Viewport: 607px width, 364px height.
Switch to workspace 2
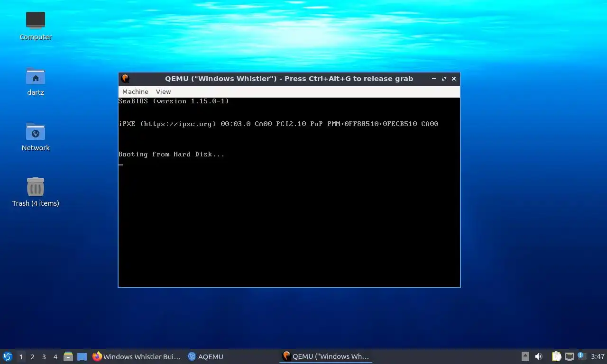32,356
